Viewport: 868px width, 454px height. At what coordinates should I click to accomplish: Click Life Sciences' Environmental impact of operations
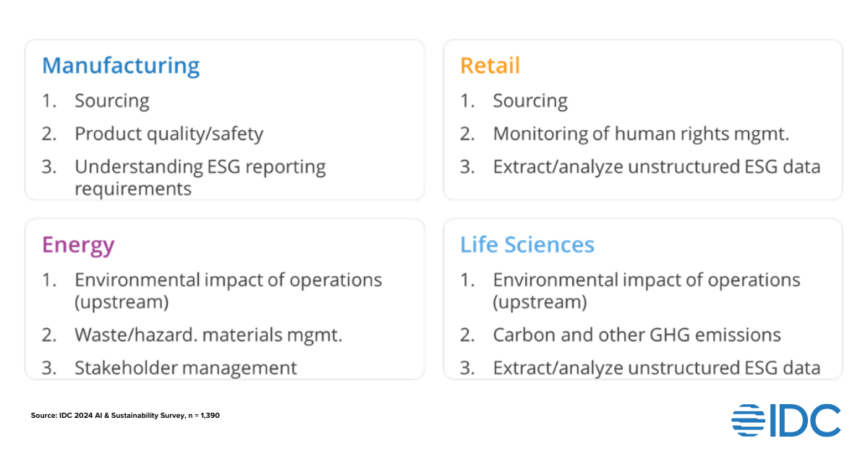646,290
